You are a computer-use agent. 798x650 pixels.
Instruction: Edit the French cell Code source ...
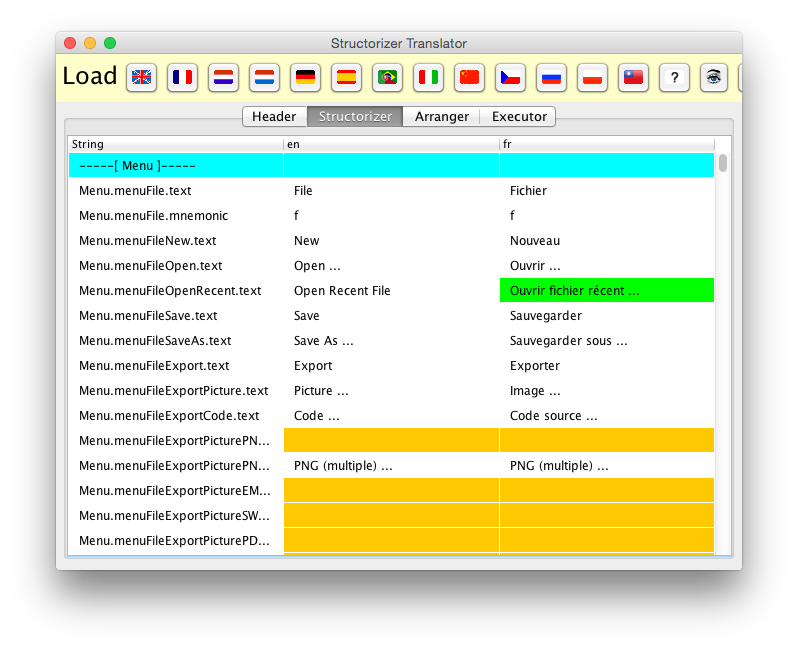pos(607,415)
